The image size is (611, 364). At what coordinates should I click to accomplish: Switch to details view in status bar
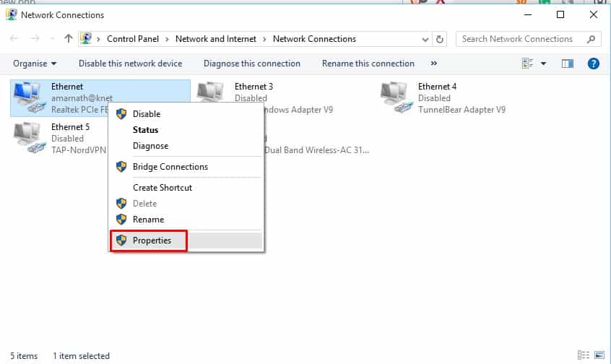[x=584, y=355]
